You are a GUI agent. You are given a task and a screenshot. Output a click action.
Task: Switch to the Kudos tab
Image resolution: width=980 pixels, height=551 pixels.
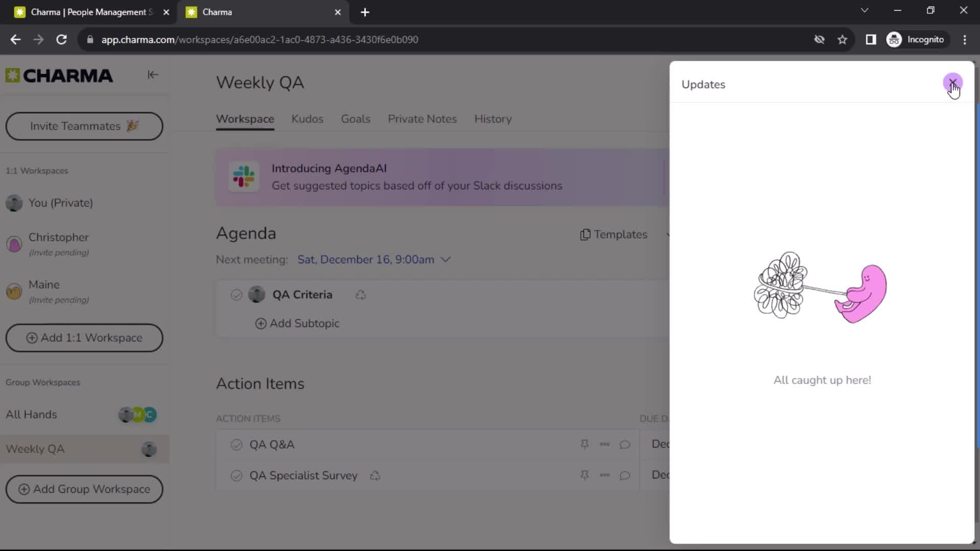pyautogui.click(x=307, y=119)
